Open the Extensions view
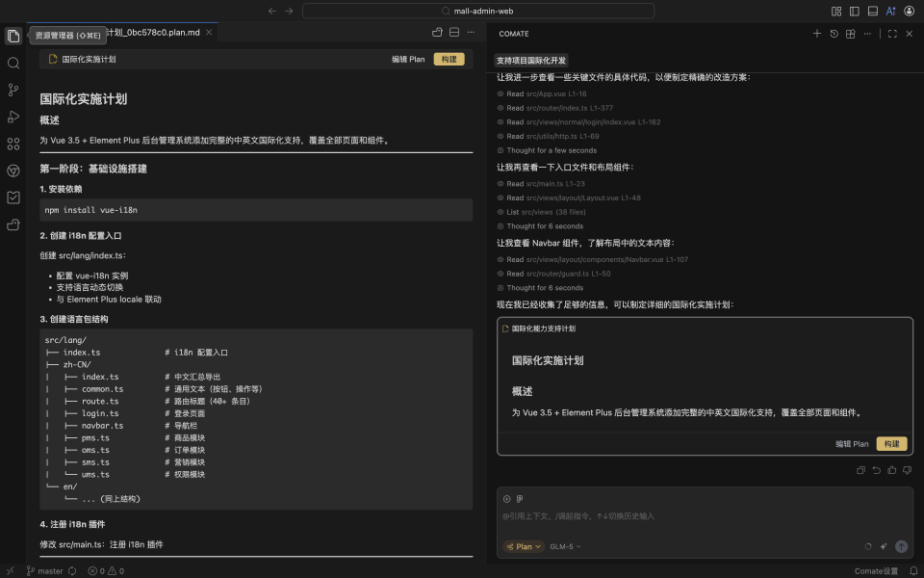Screen dimensions: 924x578 13,144
